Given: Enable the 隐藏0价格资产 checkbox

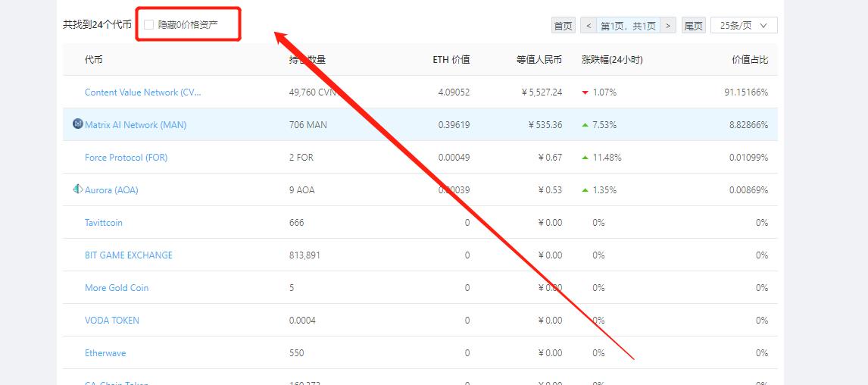Looking at the screenshot, I should point(148,25).
